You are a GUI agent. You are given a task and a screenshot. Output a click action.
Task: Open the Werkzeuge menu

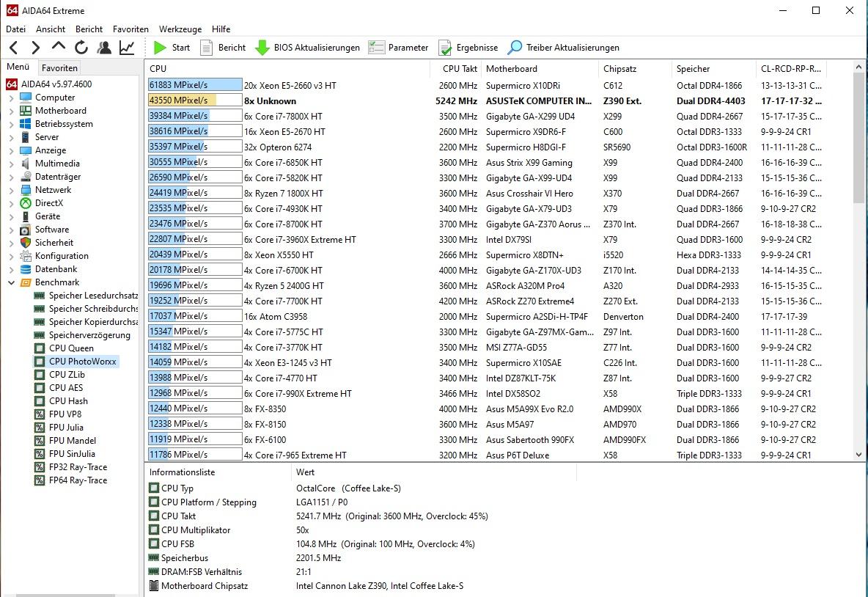point(180,29)
